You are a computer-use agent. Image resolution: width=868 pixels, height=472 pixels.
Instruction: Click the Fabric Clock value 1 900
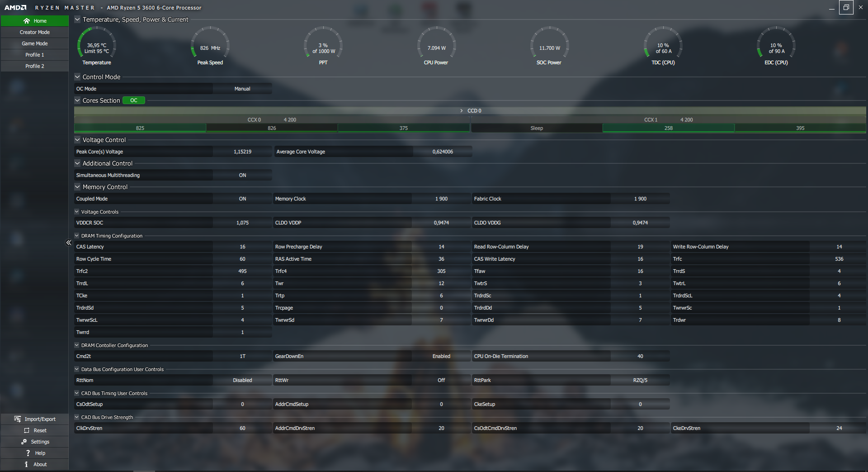[x=640, y=199]
